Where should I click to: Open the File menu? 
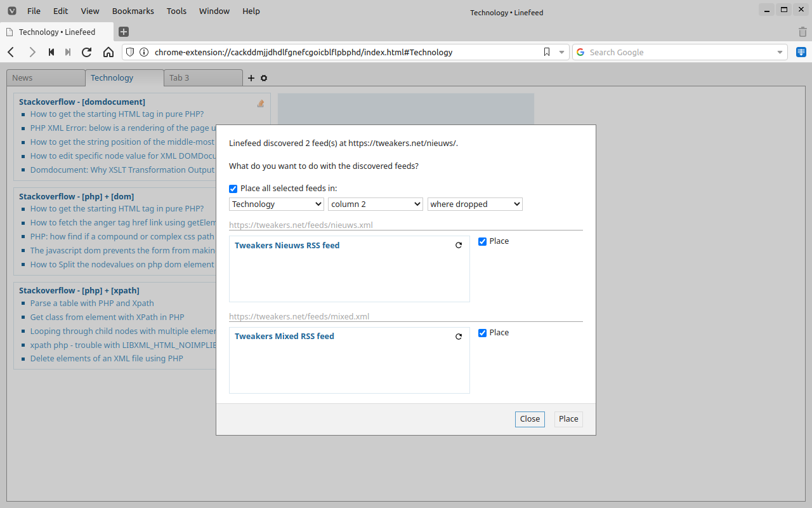click(34, 11)
